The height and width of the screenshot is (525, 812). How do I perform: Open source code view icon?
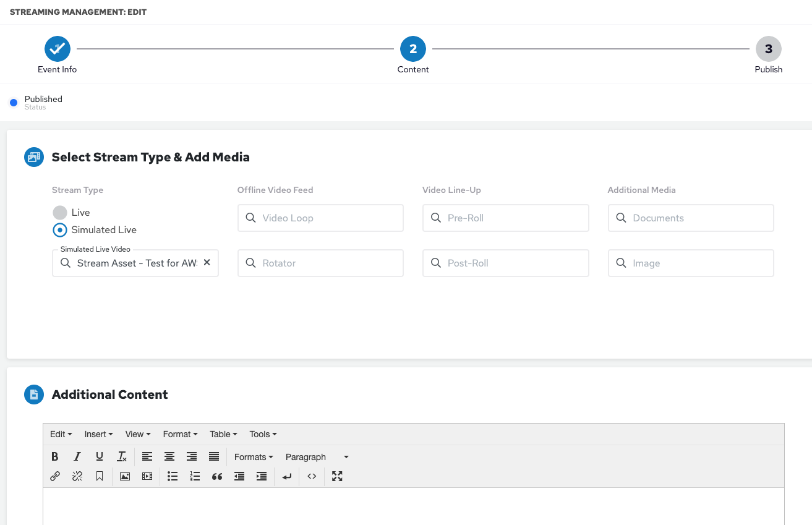click(x=312, y=476)
